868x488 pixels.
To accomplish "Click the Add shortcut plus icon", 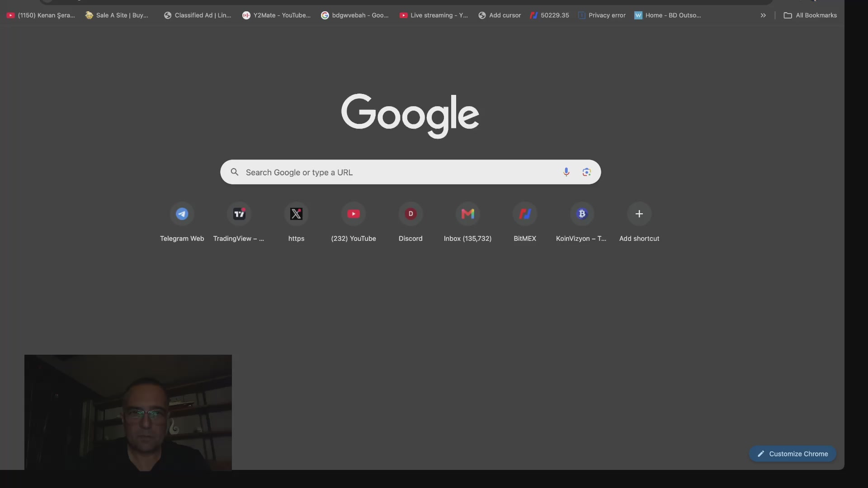I will coord(639,214).
